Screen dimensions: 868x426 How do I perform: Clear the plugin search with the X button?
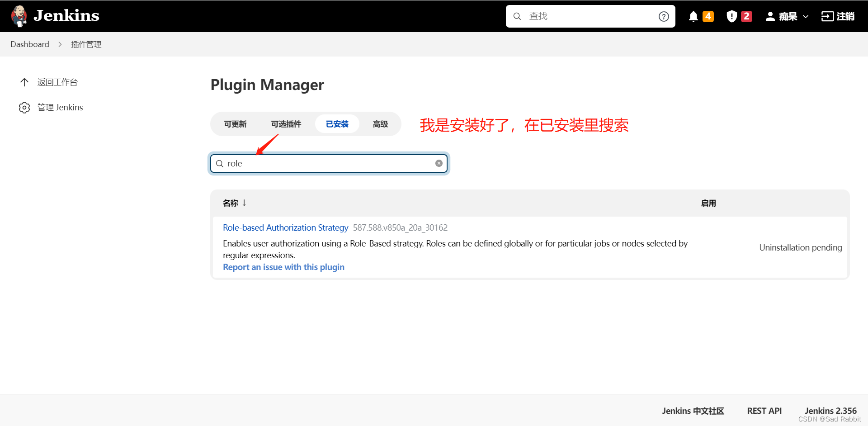click(439, 163)
